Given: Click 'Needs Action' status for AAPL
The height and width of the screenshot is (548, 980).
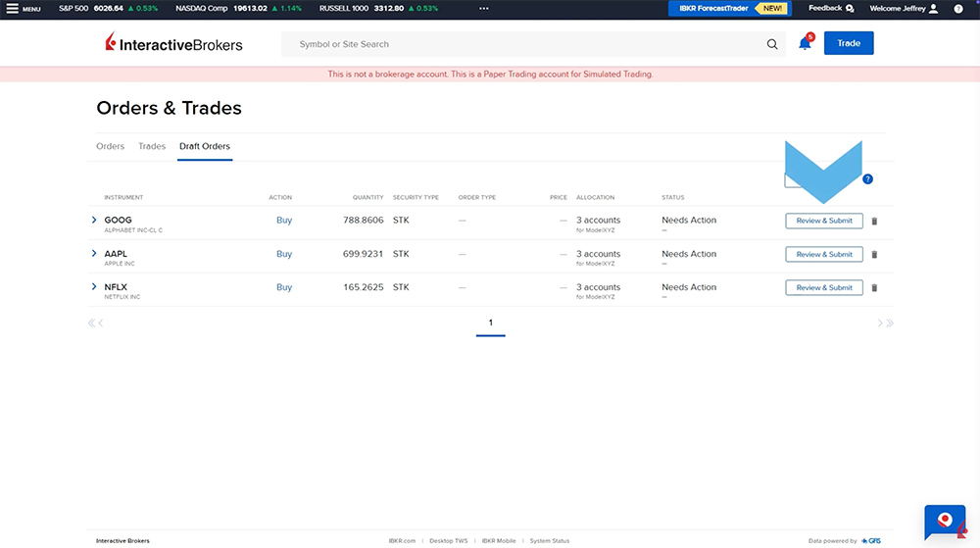Looking at the screenshot, I should (689, 254).
